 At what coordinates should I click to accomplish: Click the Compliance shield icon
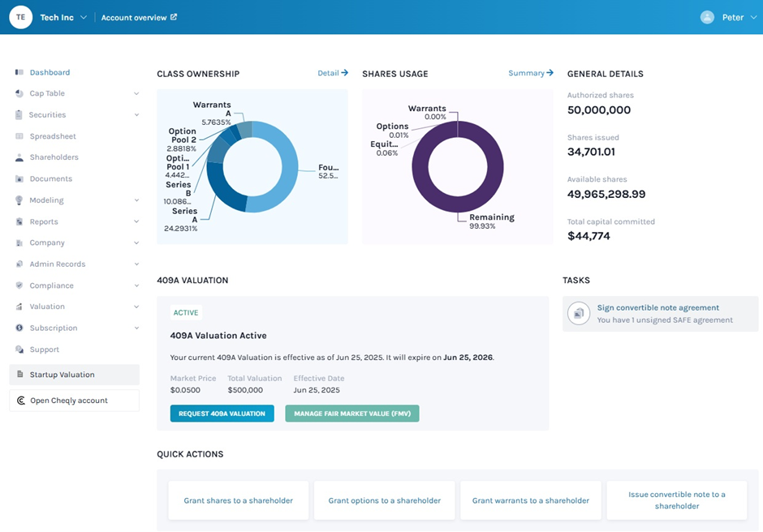pyautogui.click(x=19, y=285)
